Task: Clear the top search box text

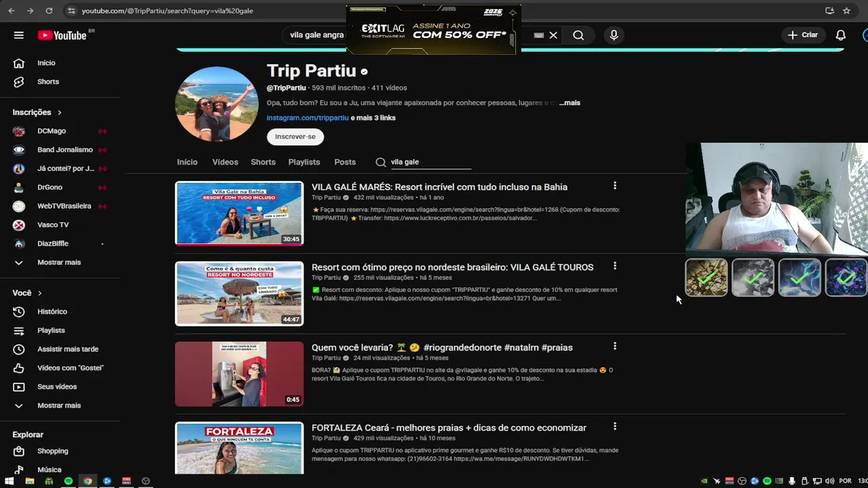Action: coord(553,35)
